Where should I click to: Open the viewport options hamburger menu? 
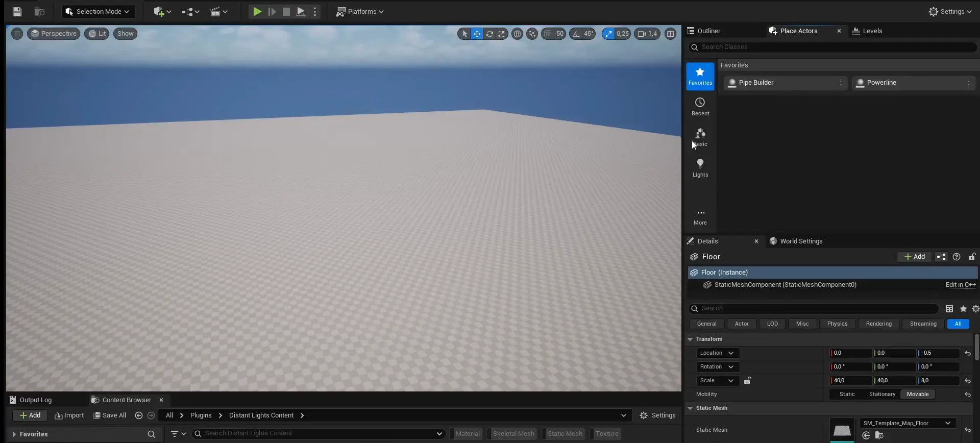pos(17,34)
